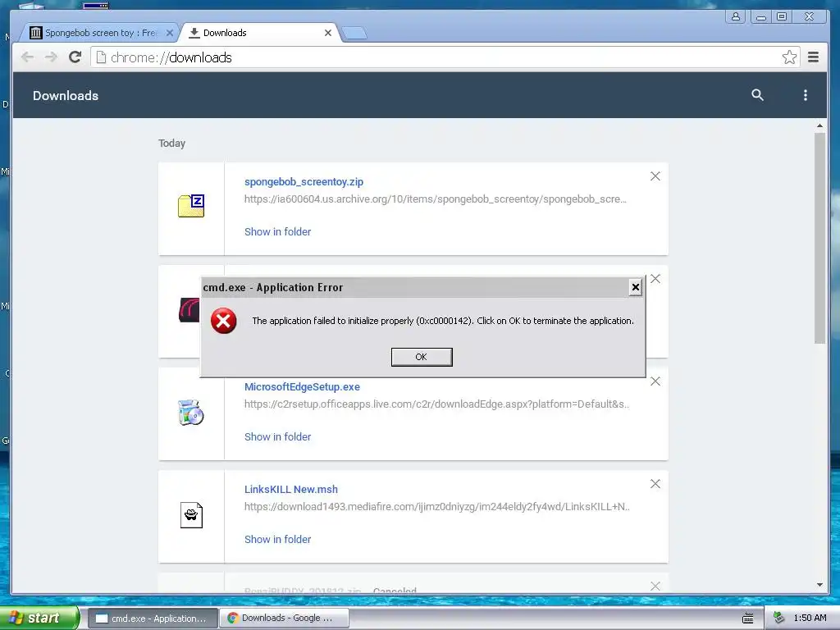Open the Chrome hamburger menu
The image size is (840, 630).
click(x=813, y=57)
